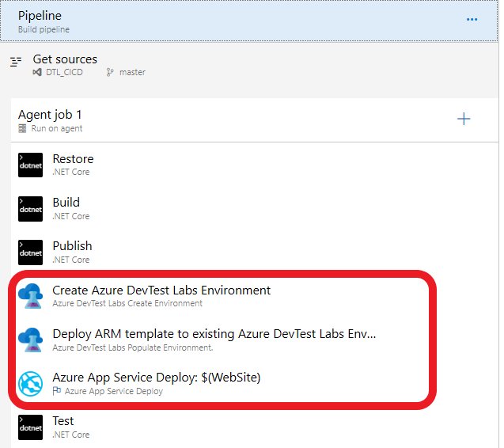This screenshot has height=448, width=504.
Task: Click the flag icon under Azure App Service Deploy
Action: (57, 391)
